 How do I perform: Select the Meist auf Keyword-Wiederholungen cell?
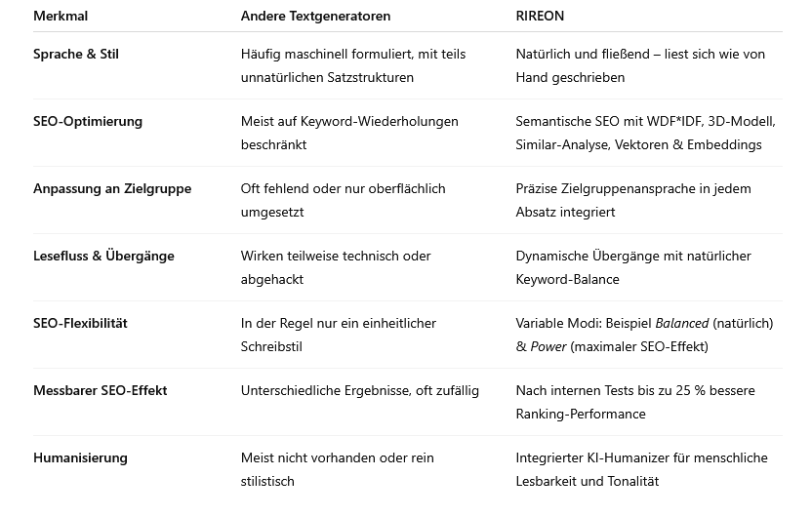point(349,133)
